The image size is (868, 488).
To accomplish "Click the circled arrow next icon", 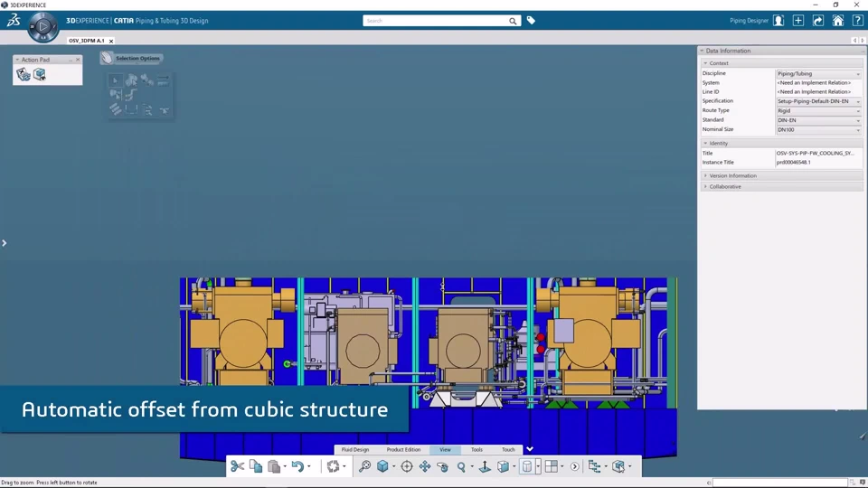I will [575, 466].
